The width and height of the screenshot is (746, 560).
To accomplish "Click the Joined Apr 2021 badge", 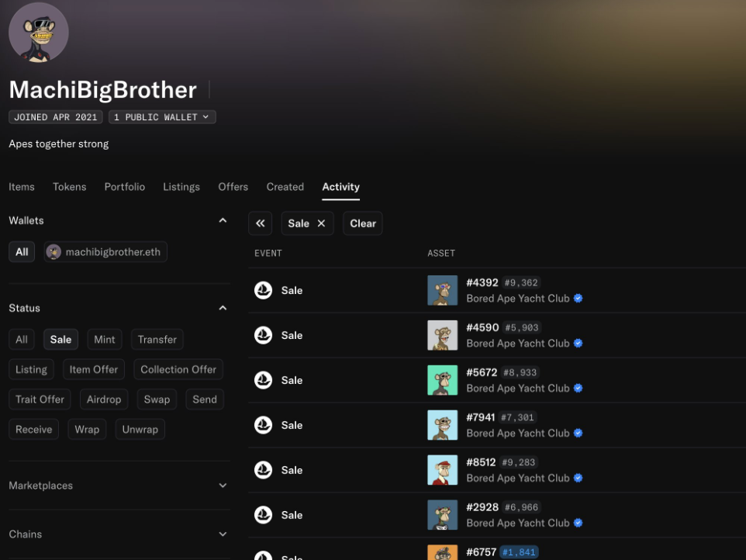I will coord(56,117).
